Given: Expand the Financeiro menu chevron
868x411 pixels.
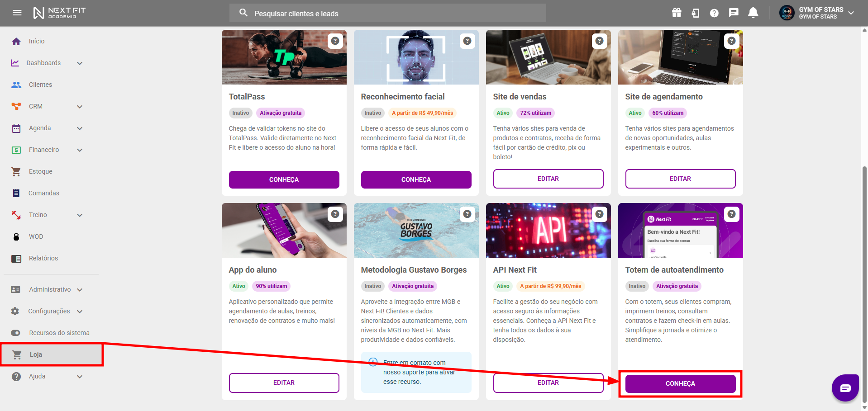Looking at the screenshot, I should pos(80,150).
